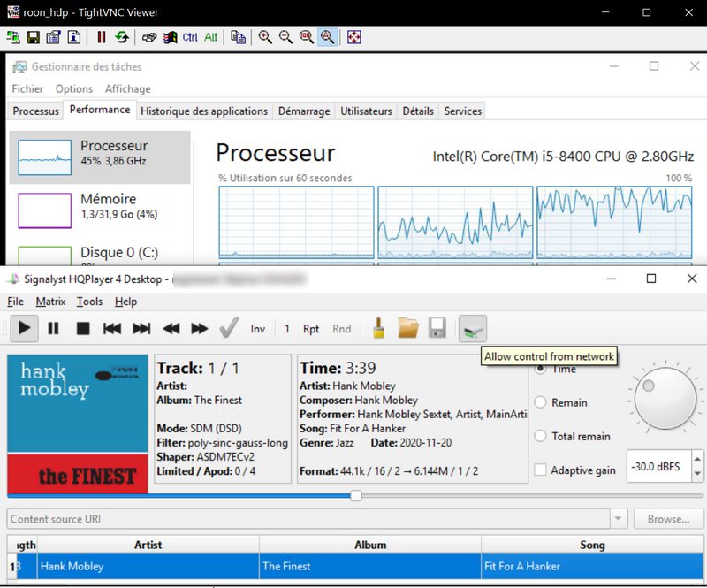Click the TightVNC file transfer icon
The width and height of the screenshot is (707, 588).
[238, 37]
